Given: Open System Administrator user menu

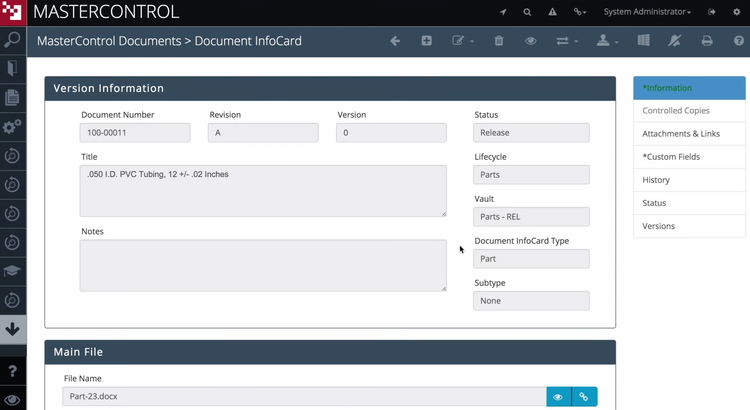Looking at the screenshot, I should pos(647,12).
